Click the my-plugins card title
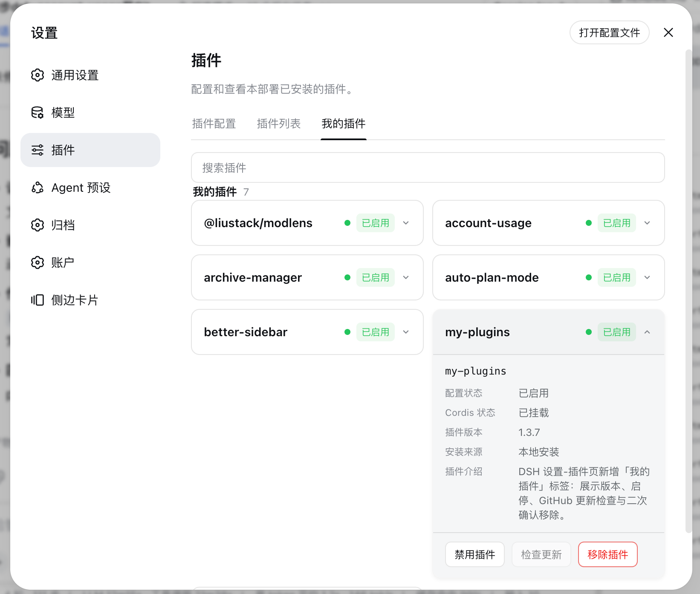This screenshot has height=594, width=700. coord(477,332)
